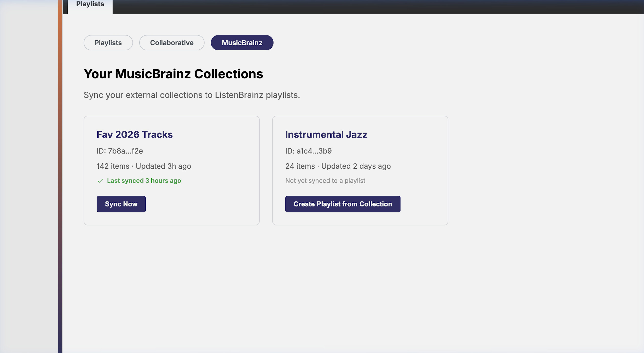This screenshot has width=644, height=353.
Task: Open the Playlists tab in top bar
Action: point(90,4)
